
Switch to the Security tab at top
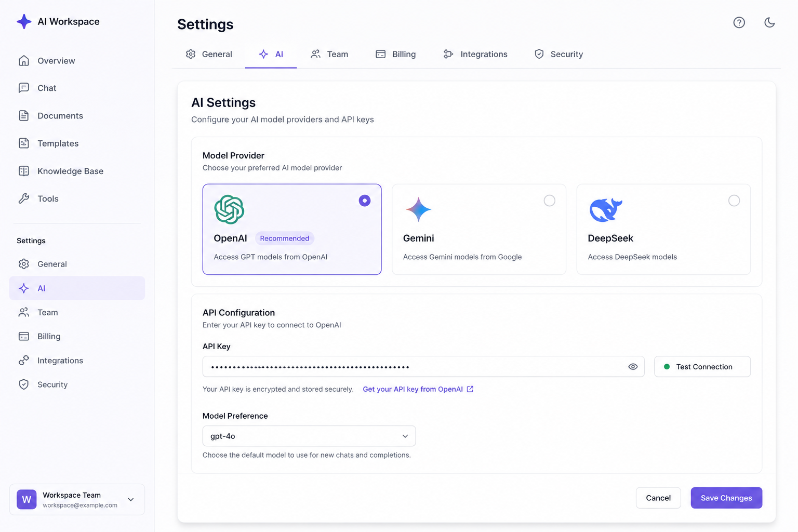coord(558,54)
